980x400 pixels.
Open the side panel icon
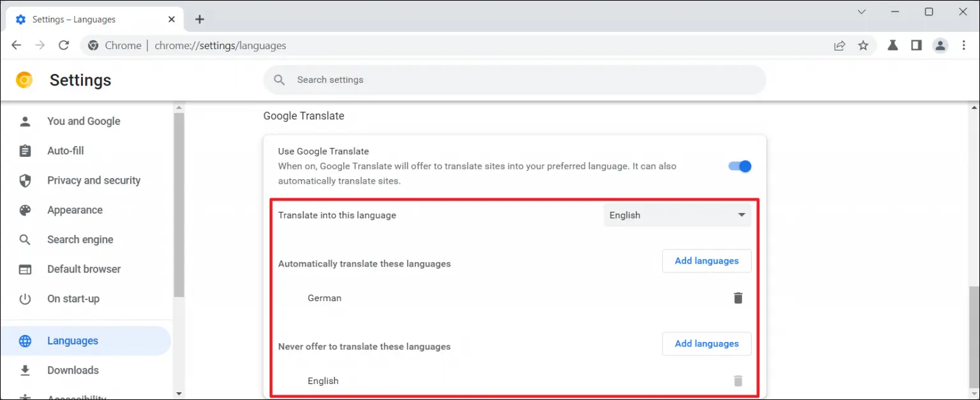[916, 45]
